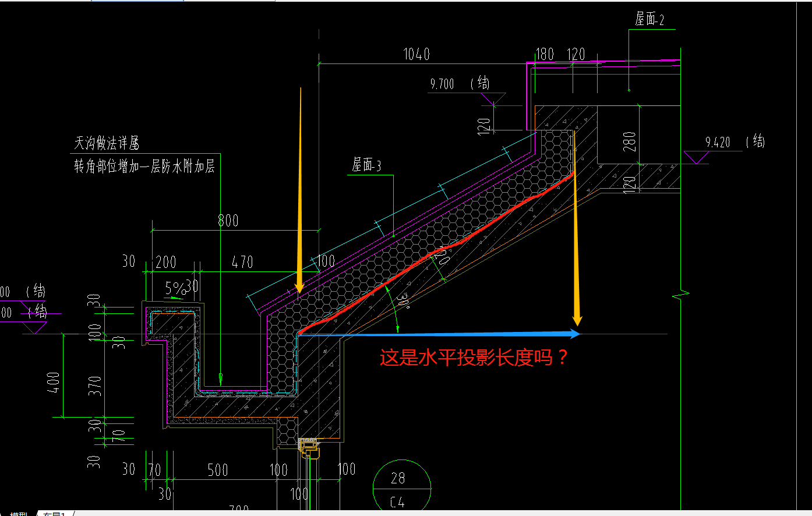This screenshot has width=812, height=516.
Task: Select the 天沟做法详屋 annotation text
Action: click(x=107, y=143)
